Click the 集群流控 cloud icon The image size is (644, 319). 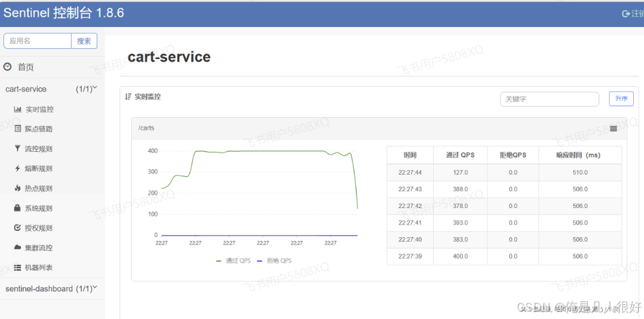pyautogui.click(x=18, y=247)
